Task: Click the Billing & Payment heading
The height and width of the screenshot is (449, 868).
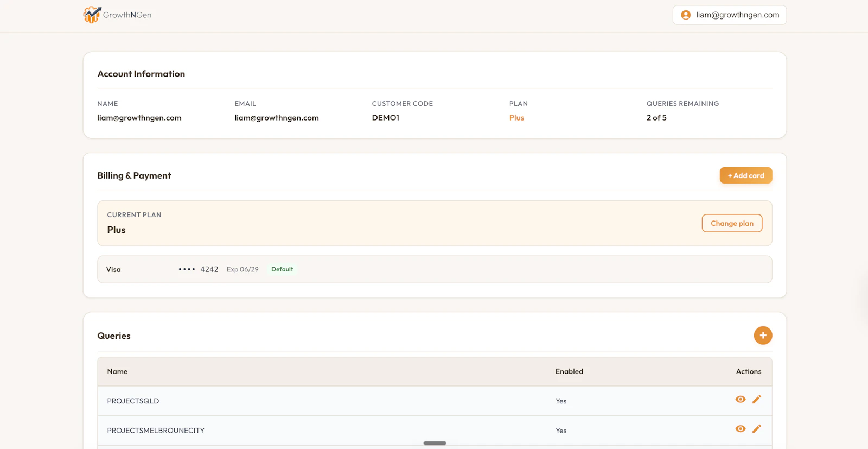Action: point(134,175)
